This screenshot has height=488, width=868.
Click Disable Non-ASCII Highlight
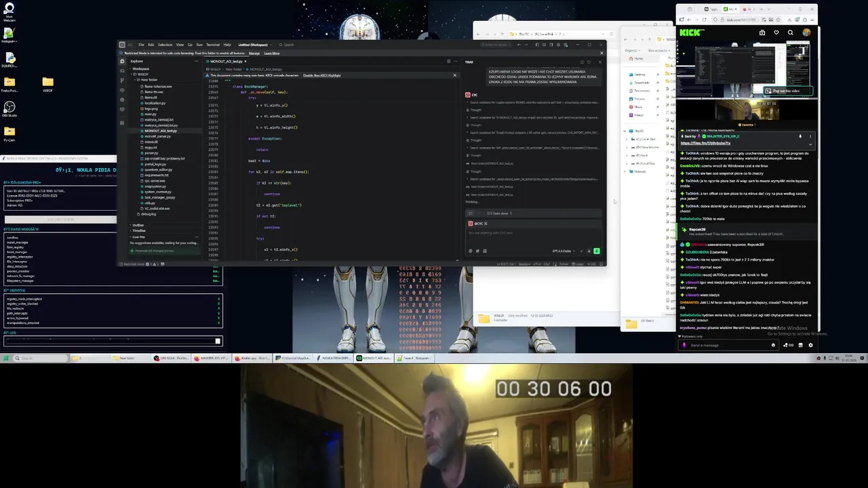[321, 75]
